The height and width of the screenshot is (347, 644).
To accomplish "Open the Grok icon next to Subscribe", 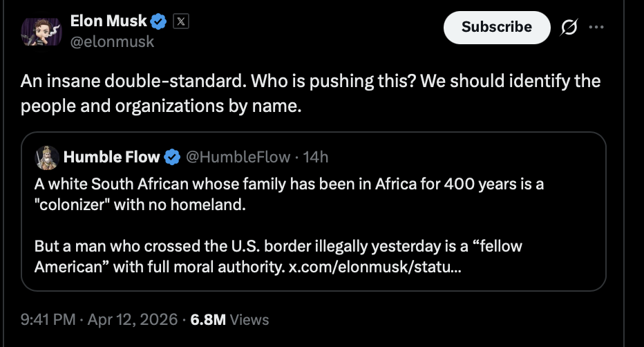I will tap(569, 27).
